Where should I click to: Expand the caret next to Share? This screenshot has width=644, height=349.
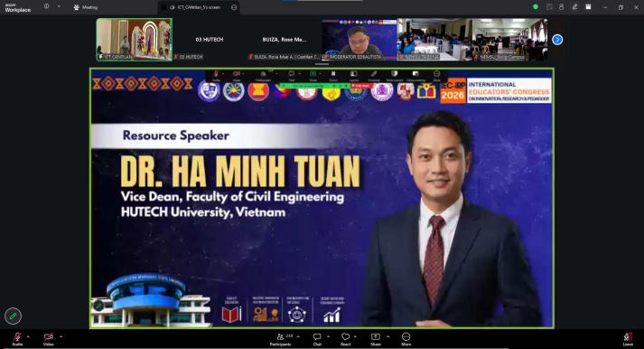[387, 336]
